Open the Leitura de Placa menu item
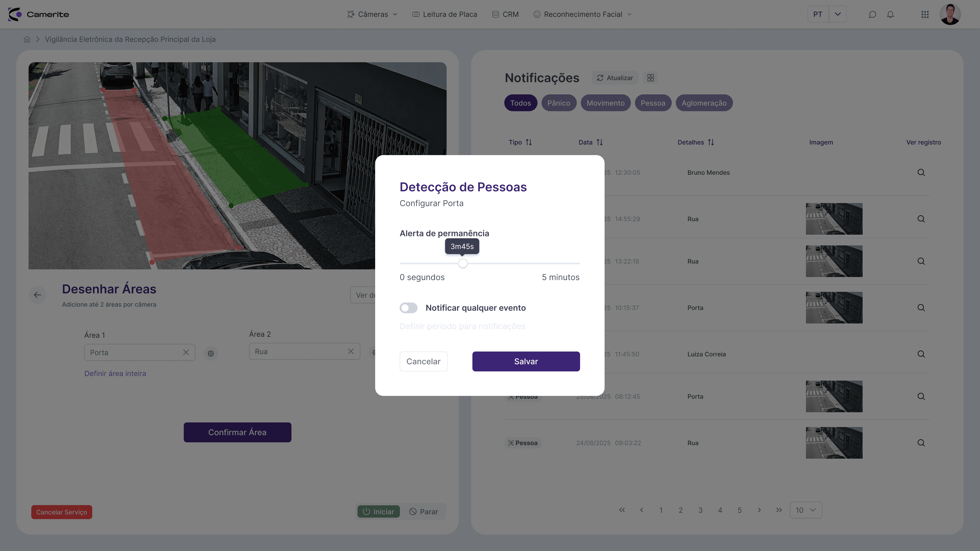This screenshot has width=980, height=551. click(445, 15)
